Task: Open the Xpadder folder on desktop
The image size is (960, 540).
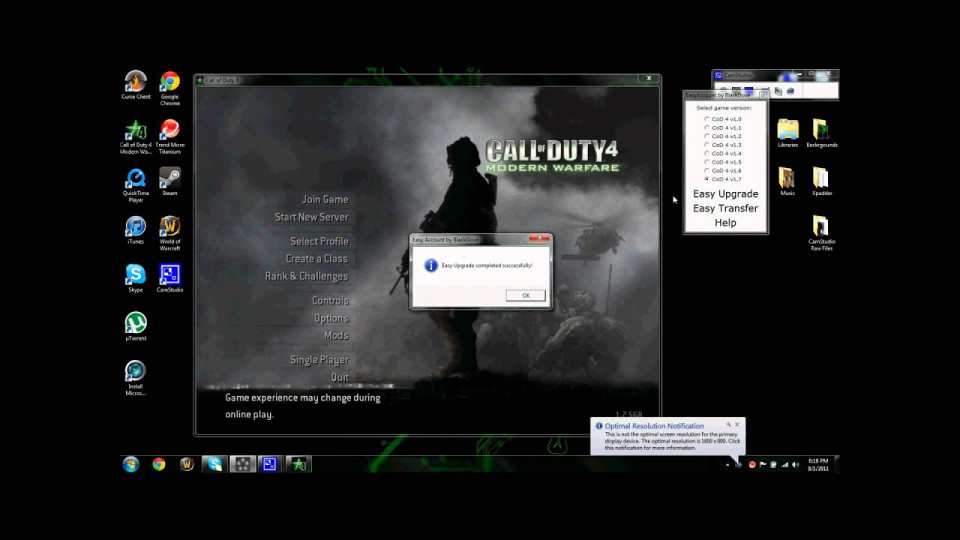Action: (822, 181)
